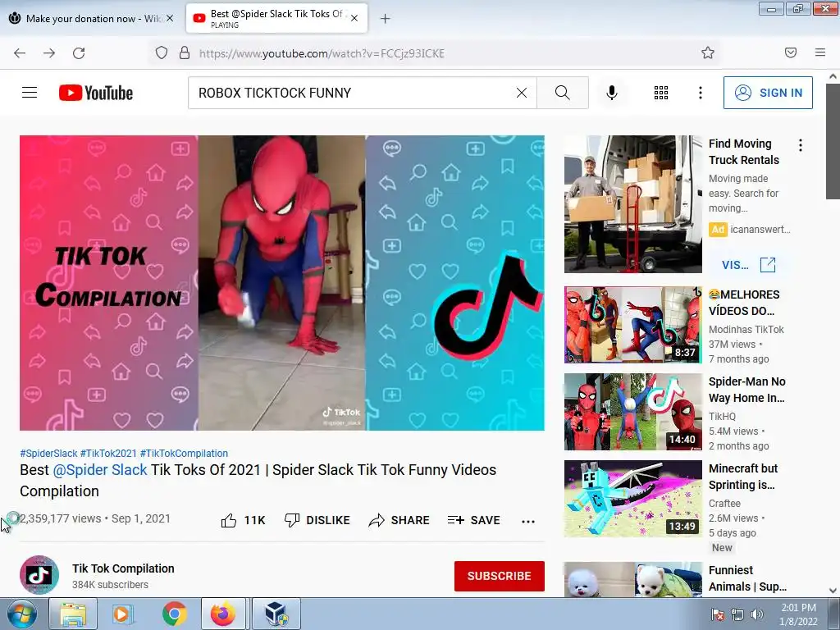Open the taskbar clock and date
The height and width of the screenshot is (630, 840).
(798, 614)
